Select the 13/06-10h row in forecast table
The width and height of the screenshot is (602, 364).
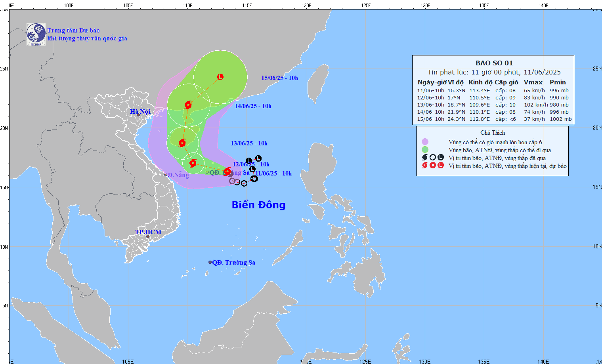(493, 105)
